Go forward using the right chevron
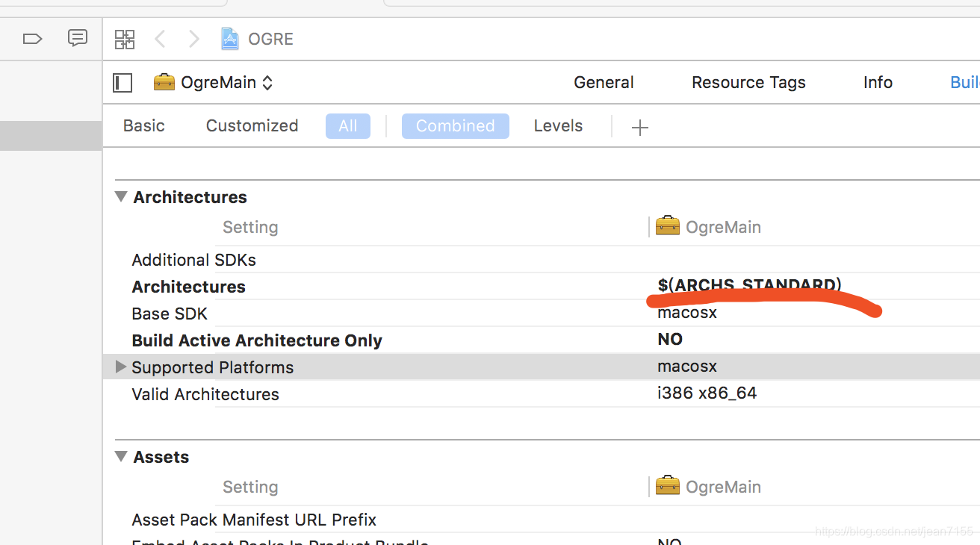The width and height of the screenshot is (980, 545). [x=194, y=39]
